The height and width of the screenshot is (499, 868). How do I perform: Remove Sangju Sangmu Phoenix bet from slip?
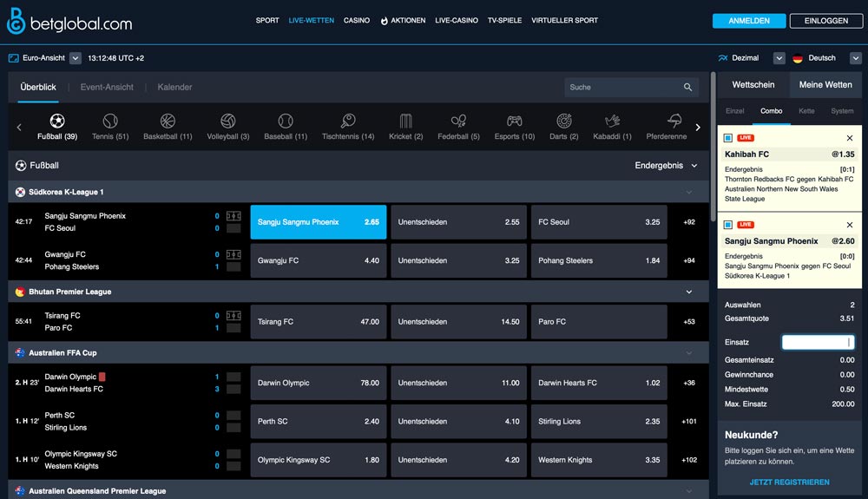(850, 225)
